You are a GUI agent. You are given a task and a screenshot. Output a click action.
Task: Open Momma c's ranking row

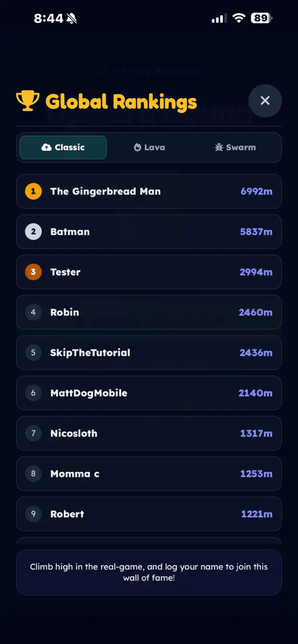point(149,474)
